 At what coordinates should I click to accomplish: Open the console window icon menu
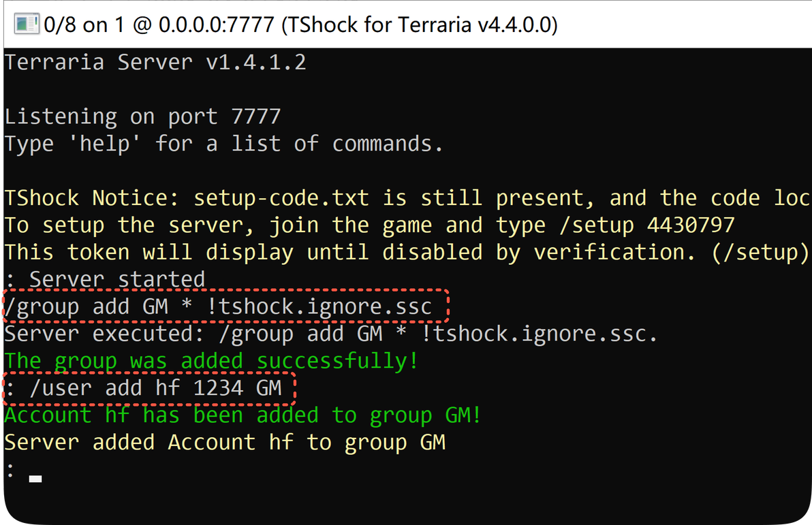[26, 25]
